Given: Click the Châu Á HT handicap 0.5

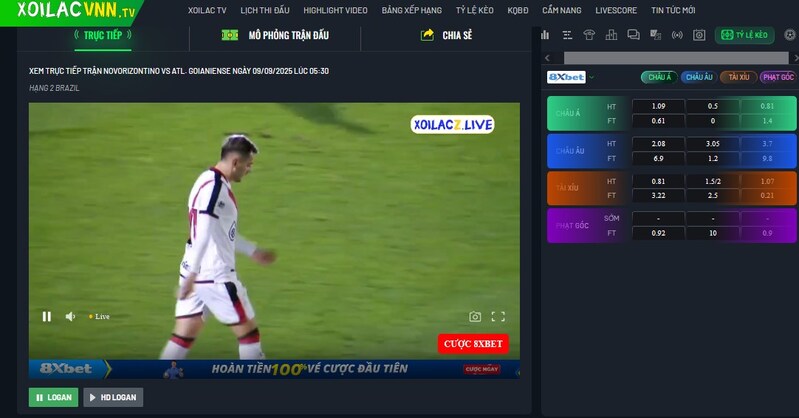Looking at the screenshot, I should (712, 106).
